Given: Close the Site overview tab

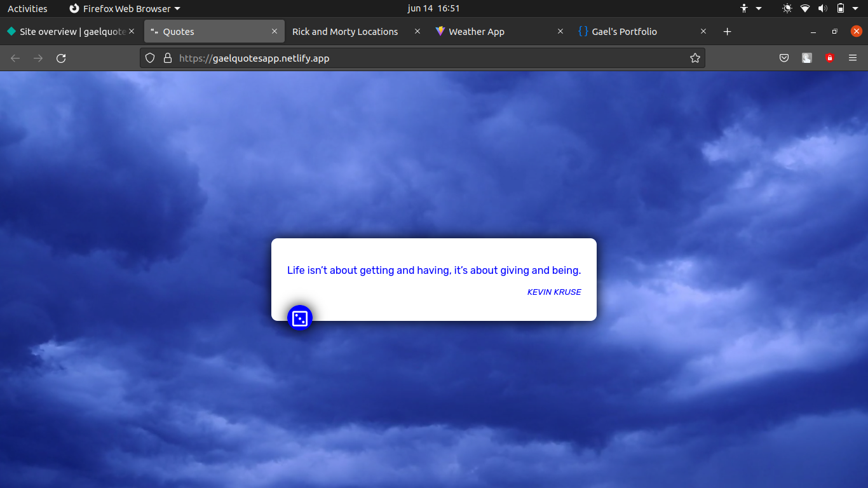Looking at the screenshot, I should pyautogui.click(x=132, y=32).
